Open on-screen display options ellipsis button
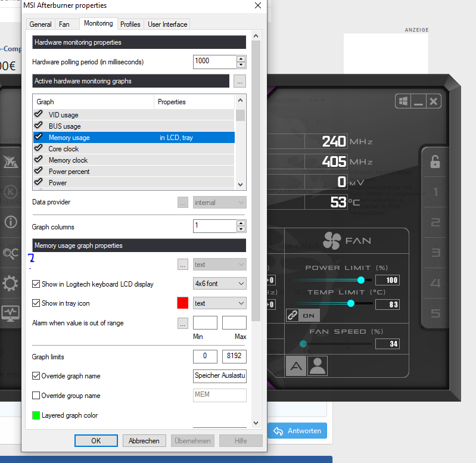The width and height of the screenshot is (476, 463). 183,265
